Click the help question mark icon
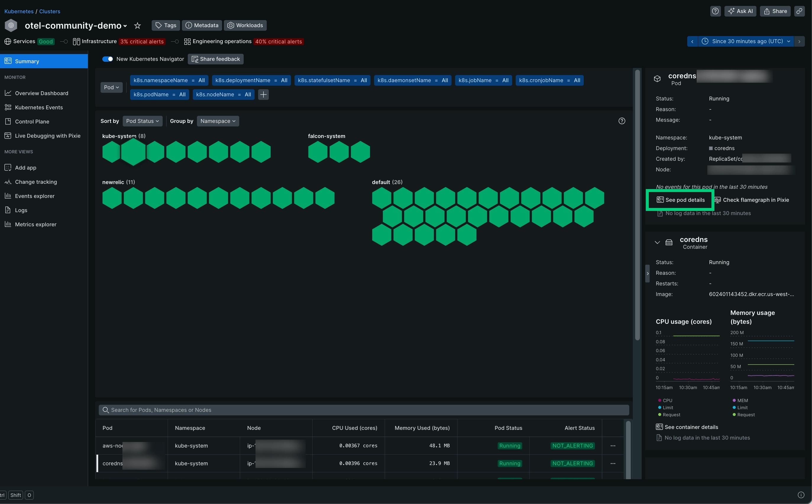The width and height of the screenshot is (812, 504). [x=715, y=11]
